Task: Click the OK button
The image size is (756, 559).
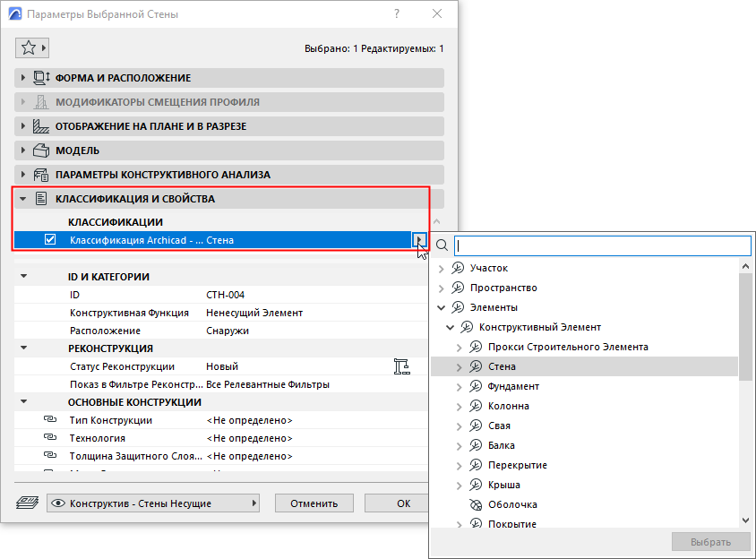Action: (396, 503)
